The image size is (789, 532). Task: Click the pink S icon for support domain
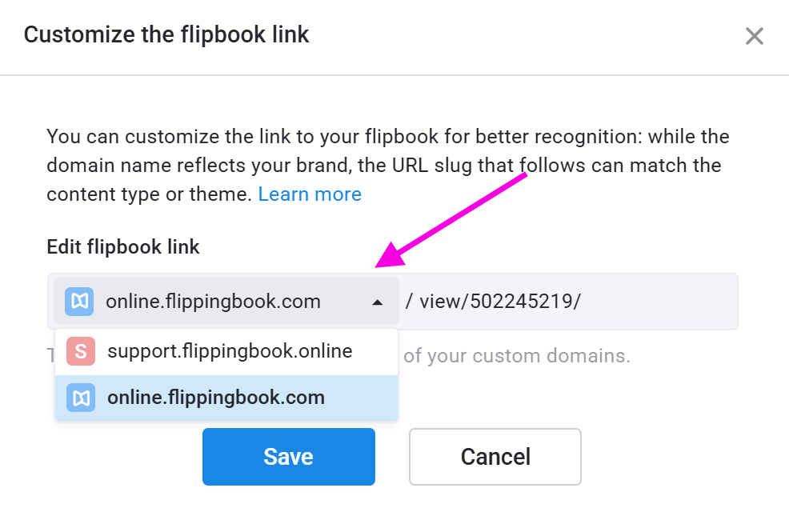81,351
